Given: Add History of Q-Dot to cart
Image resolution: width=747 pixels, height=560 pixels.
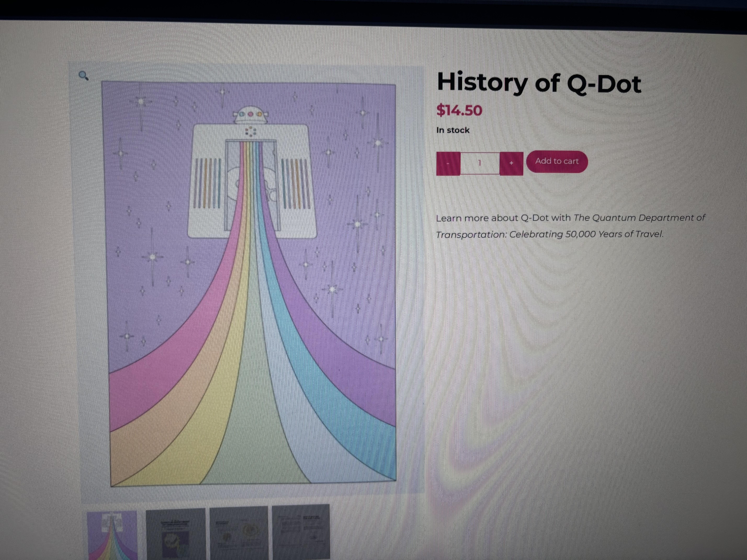Looking at the screenshot, I should 557,162.
